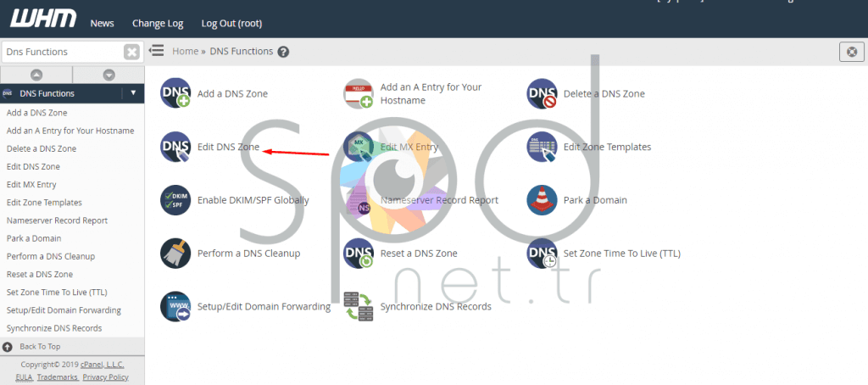This screenshot has width=868, height=385.
Task: Open Park a Domain in sidebar
Action: click(34, 238)
